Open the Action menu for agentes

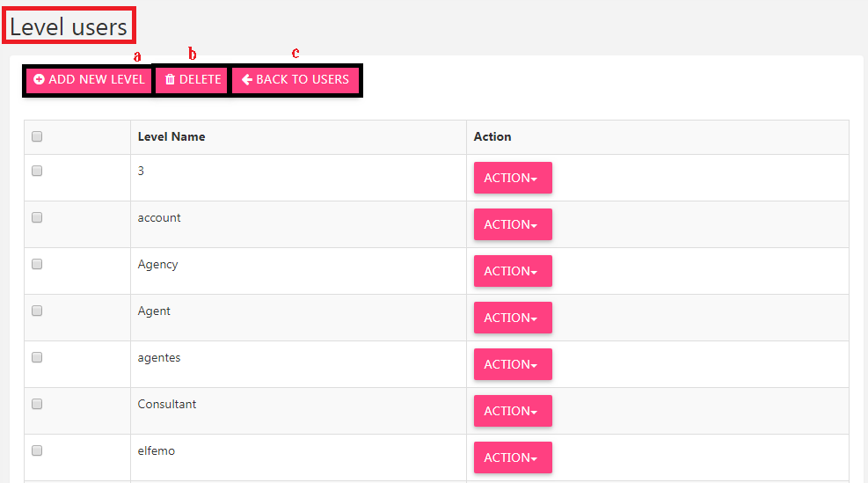click(513, 364)
